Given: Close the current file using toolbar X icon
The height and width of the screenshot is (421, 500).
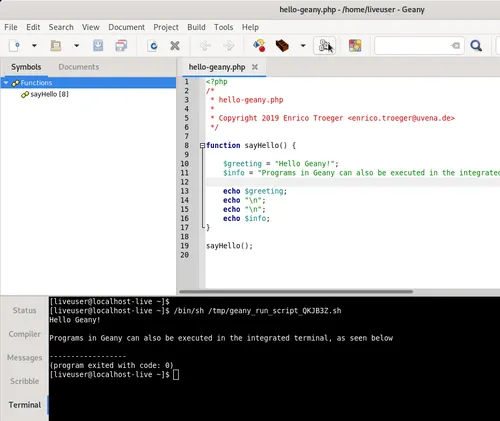Looking at the screenshot, I should (x=175, y=45).
